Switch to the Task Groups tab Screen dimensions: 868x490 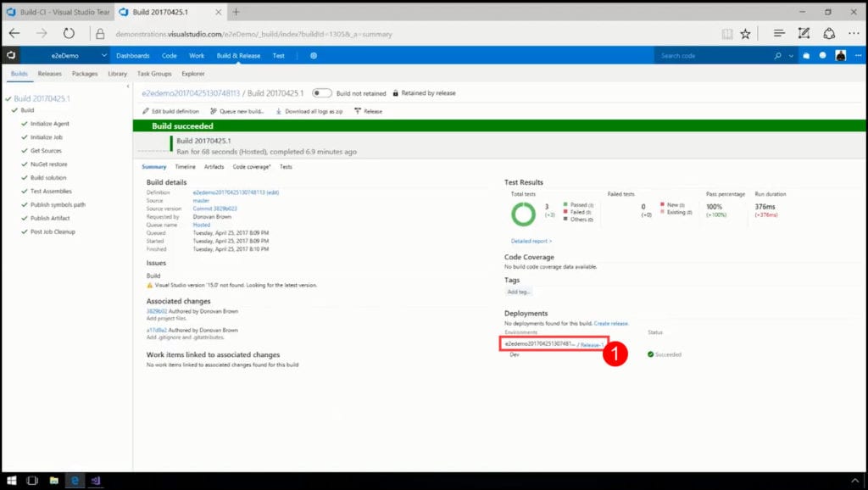click(154, 74)
